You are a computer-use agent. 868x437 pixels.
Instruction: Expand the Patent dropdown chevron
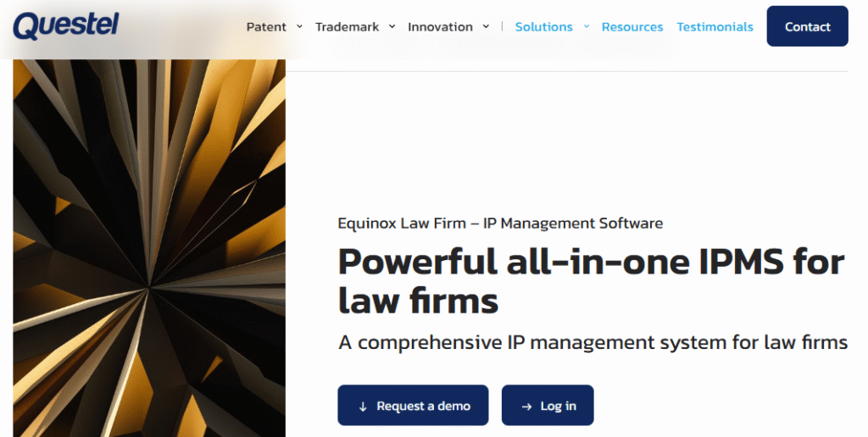[x=299, y=26]
